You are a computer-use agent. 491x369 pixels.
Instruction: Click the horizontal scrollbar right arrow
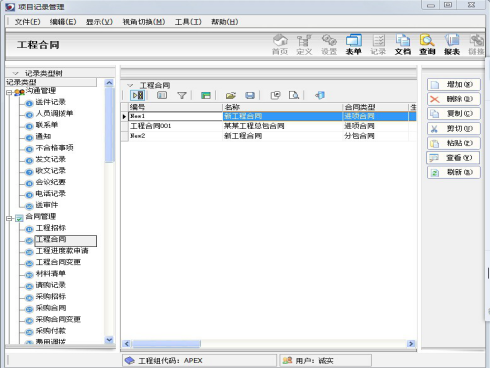tap(411, 344)
